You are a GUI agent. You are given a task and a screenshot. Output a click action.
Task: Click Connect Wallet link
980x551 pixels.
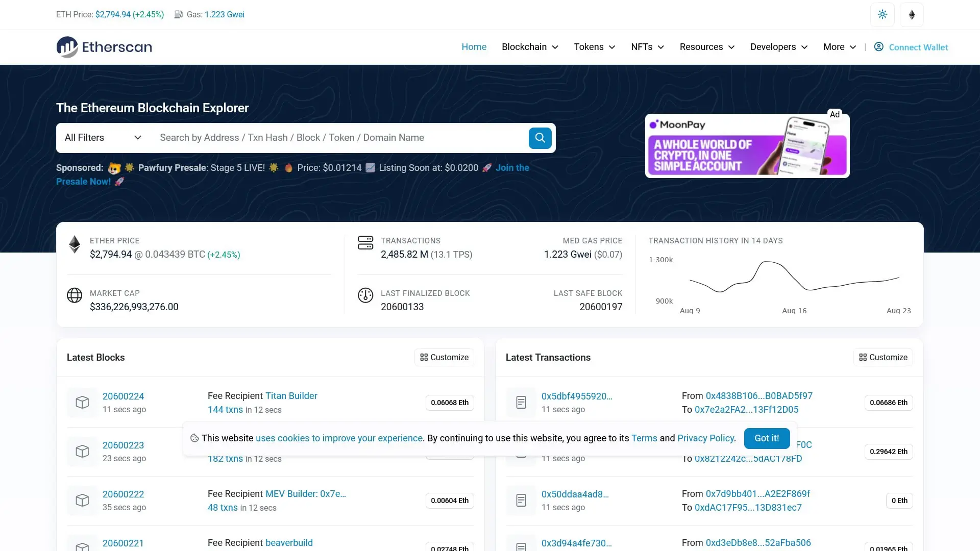click(918, 47)
